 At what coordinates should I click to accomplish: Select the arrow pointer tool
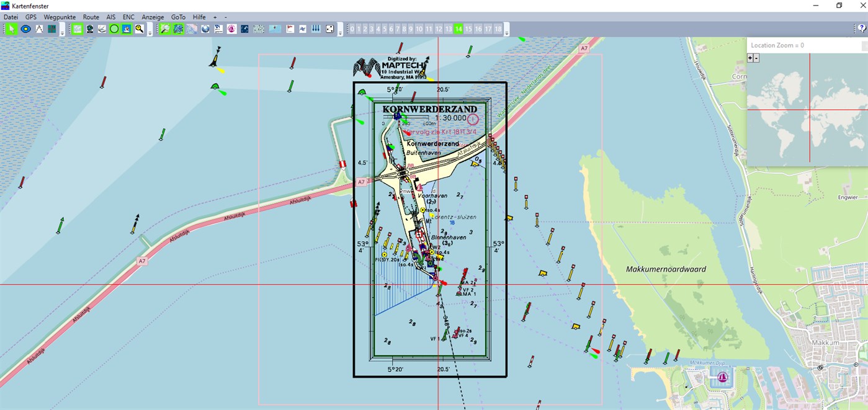[11, 29]
